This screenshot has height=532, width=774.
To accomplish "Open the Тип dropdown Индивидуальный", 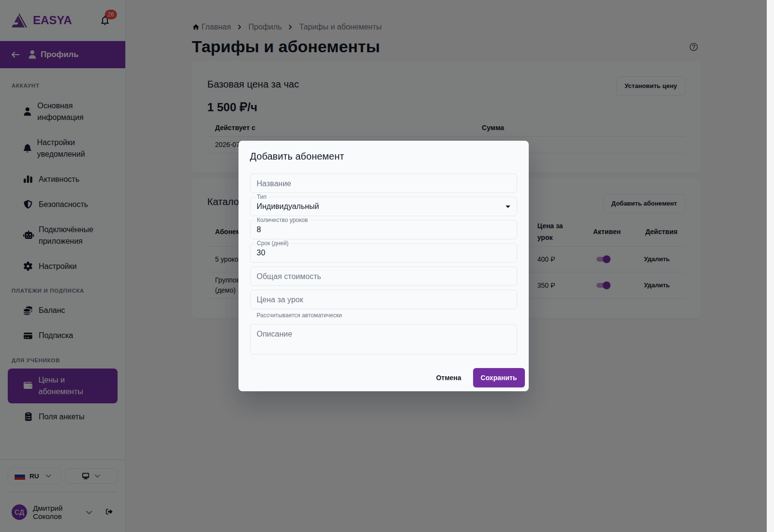I will 384,207.
